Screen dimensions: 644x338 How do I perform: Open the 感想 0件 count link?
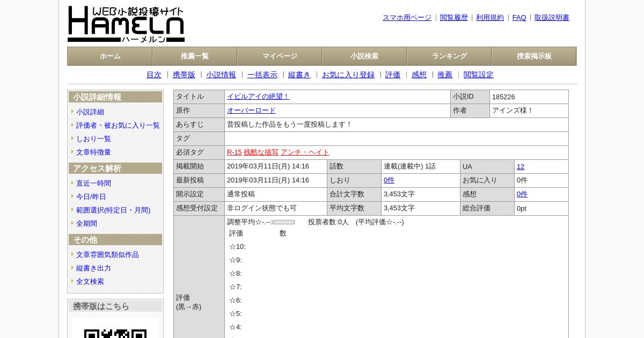(522, 194)
